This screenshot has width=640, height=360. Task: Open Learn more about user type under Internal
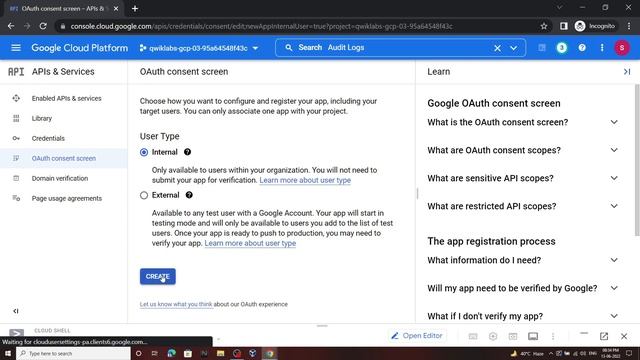pos(305,180)
